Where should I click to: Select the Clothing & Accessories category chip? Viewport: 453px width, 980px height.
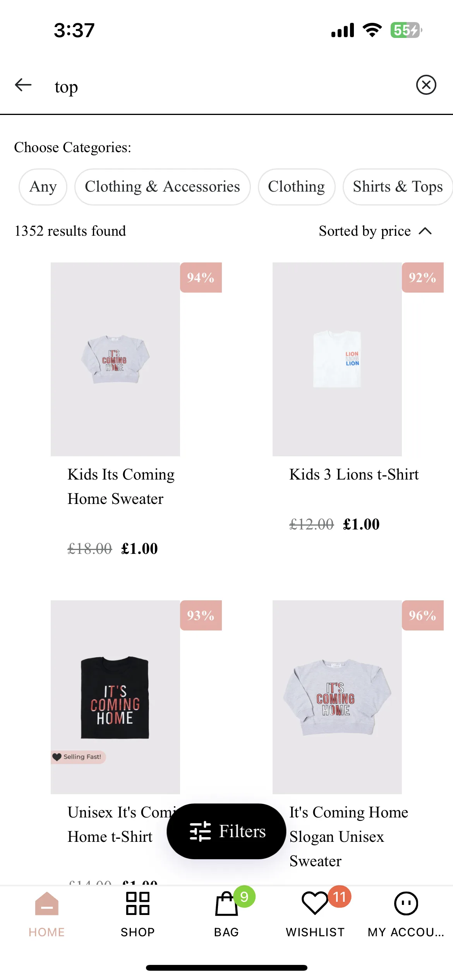point(163,187)
